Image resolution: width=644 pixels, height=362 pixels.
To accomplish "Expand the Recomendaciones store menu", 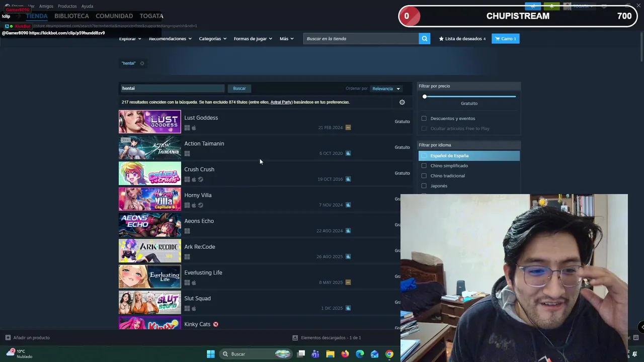I will point(170,39).
